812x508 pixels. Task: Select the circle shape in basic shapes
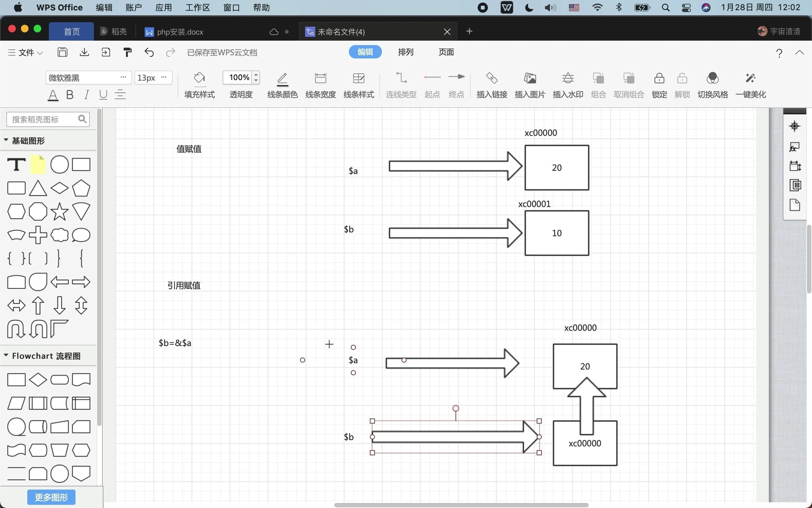tap(59, 165)
